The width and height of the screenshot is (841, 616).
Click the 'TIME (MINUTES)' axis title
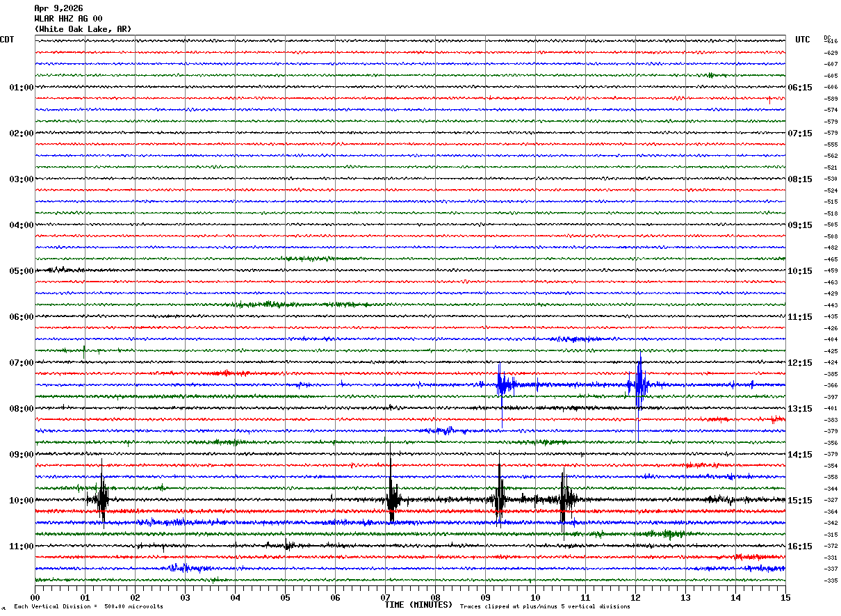[418, 605]
